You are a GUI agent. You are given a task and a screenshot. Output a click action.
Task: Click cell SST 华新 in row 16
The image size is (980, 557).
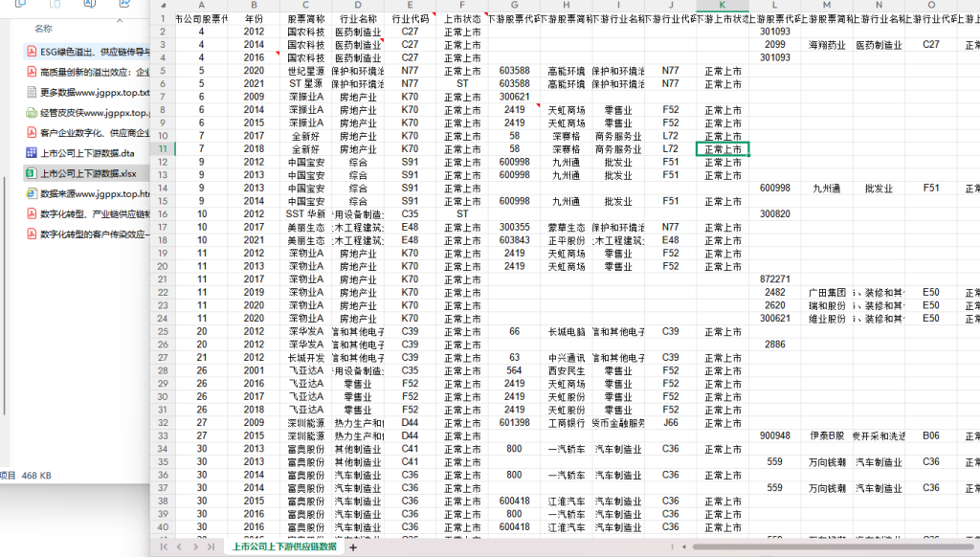pyautogui.click(x=305, y=214)
